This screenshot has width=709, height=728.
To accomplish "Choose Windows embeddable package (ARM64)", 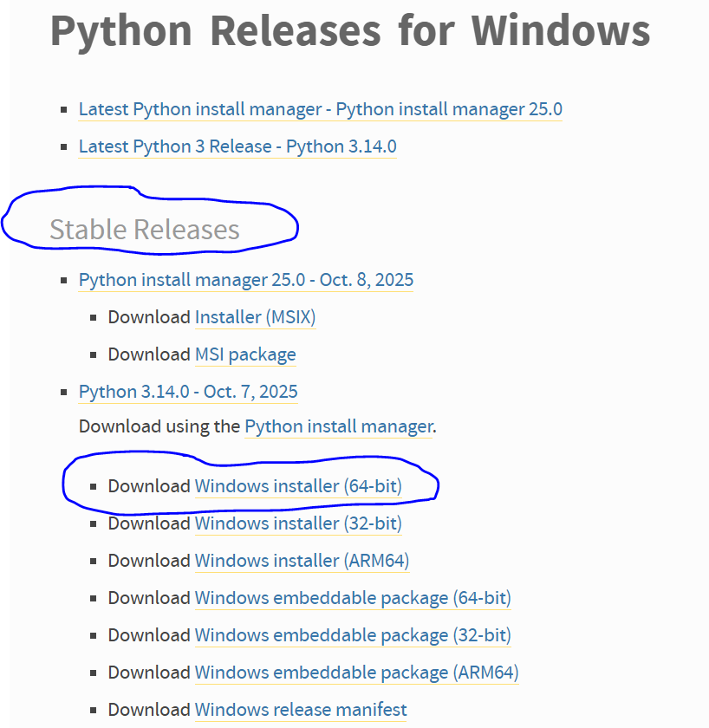I will tap(356, 673).
